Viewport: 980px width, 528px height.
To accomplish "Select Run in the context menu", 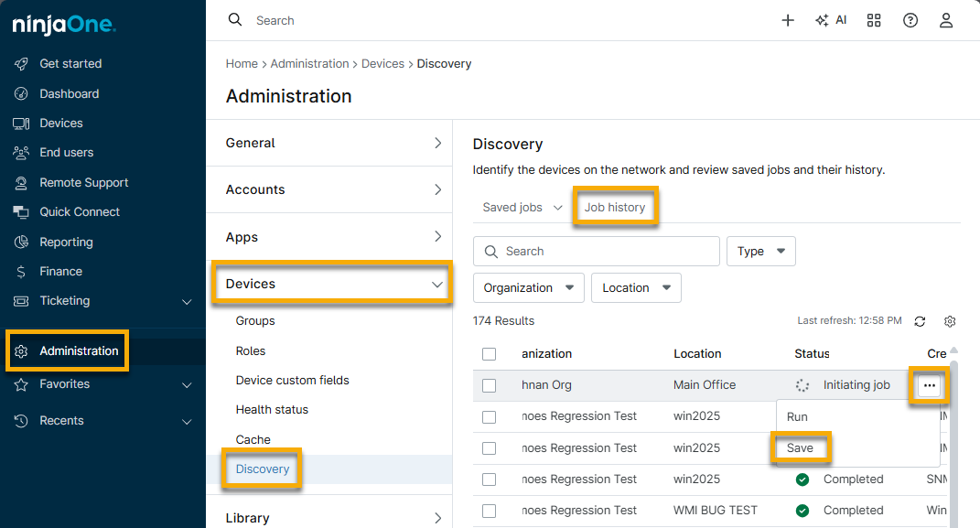I will (x=798, y=416).
